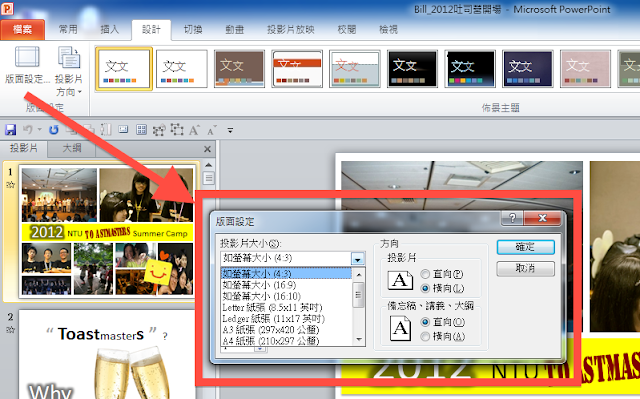Click the vertical alignment icon in quick access toolbar
640x399 pixels.
click(x=106, y=130)
